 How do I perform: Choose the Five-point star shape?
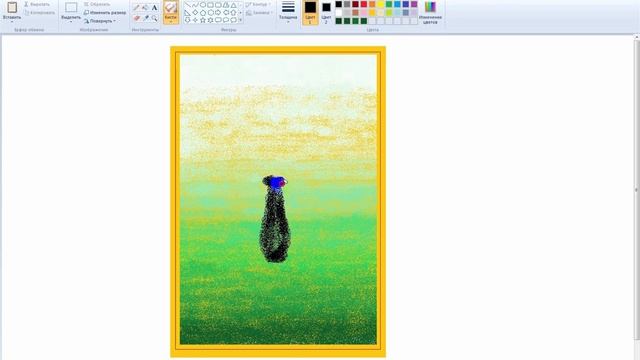[203, 20]
